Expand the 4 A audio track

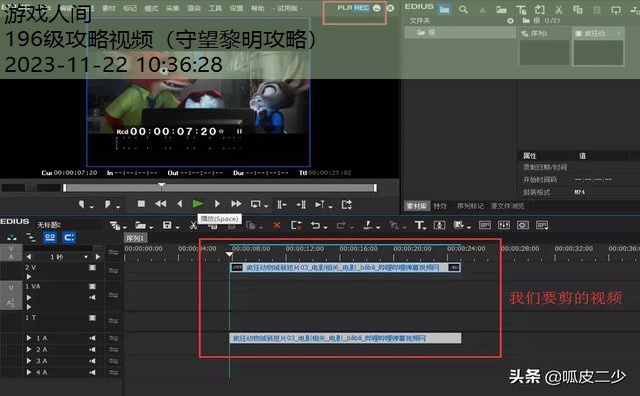[x=29, y=372]
